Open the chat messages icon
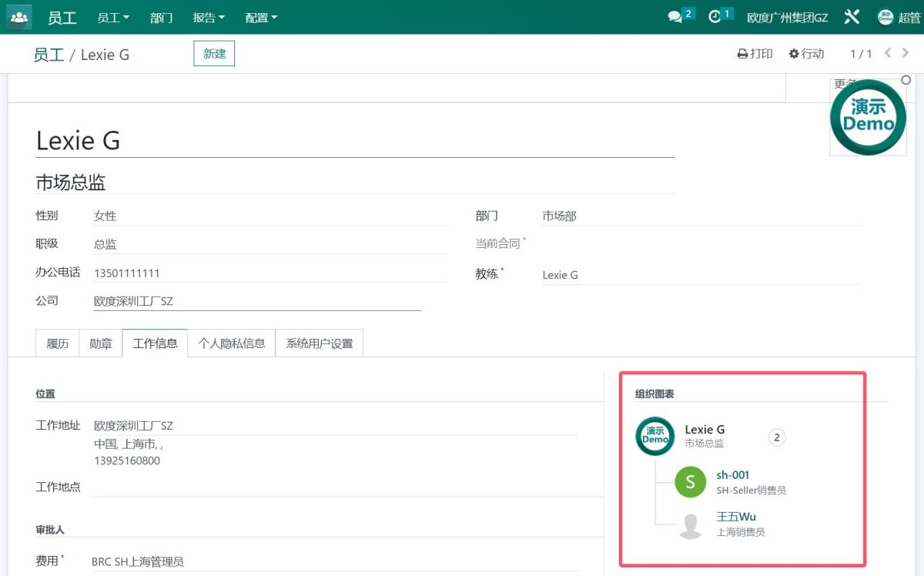The width and height of the screenshot is (924, 576). [x=675, y=17]
